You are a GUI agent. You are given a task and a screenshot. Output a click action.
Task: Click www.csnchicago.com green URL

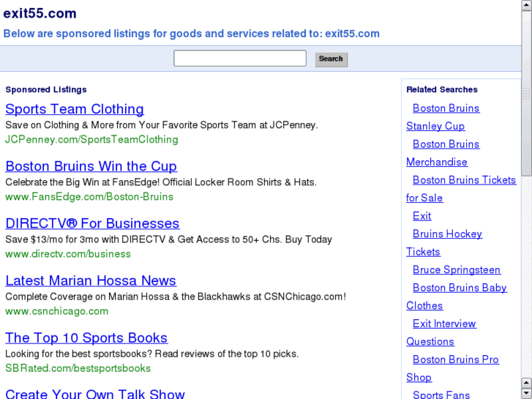coord(56,311)
